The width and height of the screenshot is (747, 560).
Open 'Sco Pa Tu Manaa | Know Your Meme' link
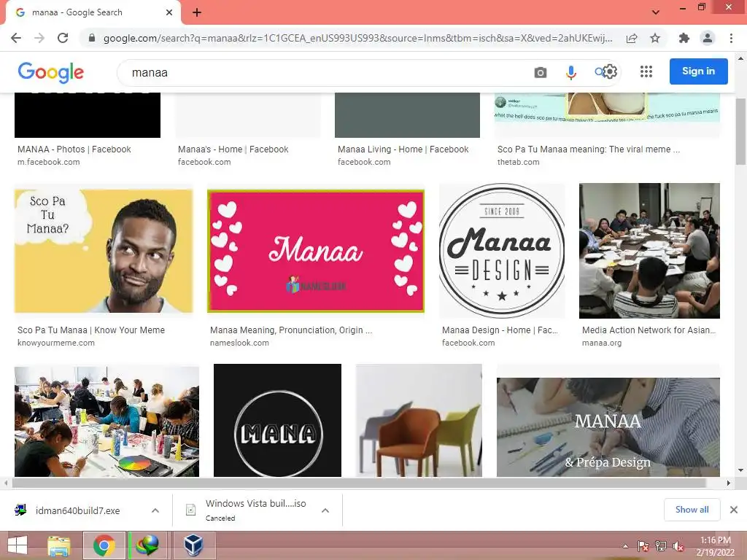(91, 330)
